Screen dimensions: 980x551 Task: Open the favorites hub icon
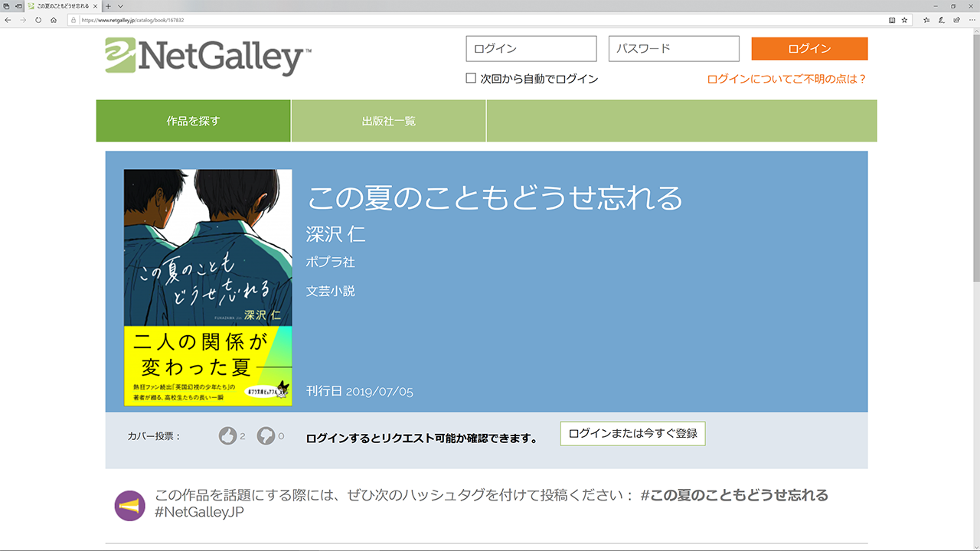[926, 20]
